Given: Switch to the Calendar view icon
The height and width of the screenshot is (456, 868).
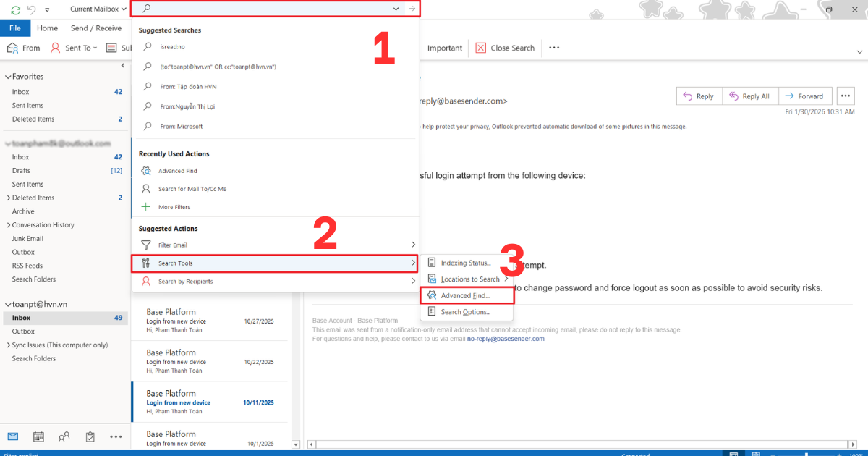Looking at the screenshot, I should (38, 436).
